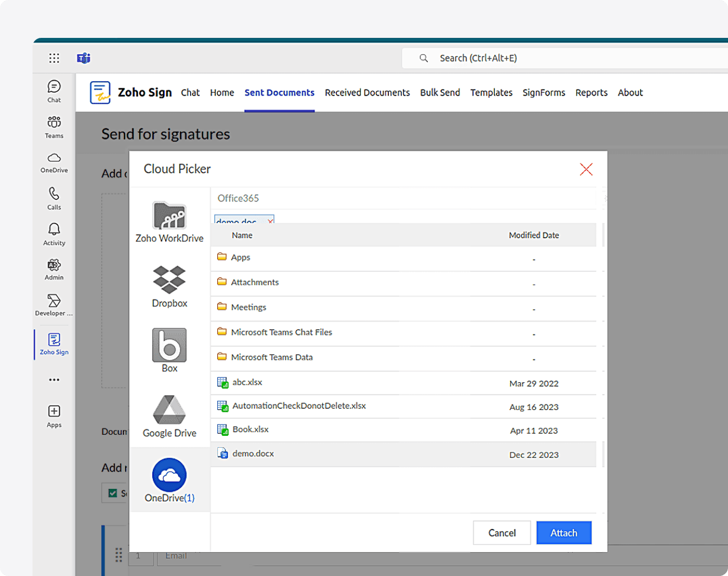728x576 pixels.
Task: Open the Apps folder
Action: (404, 258)
